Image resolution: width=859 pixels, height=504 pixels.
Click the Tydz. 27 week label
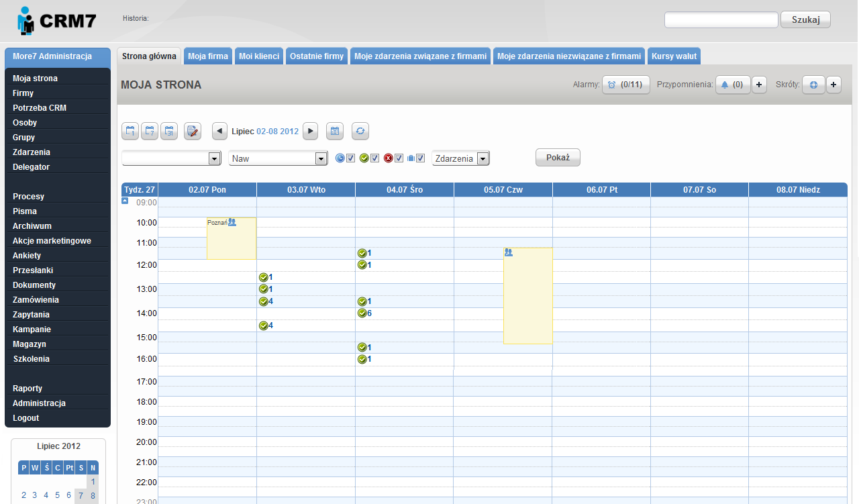tap(140, 190)
